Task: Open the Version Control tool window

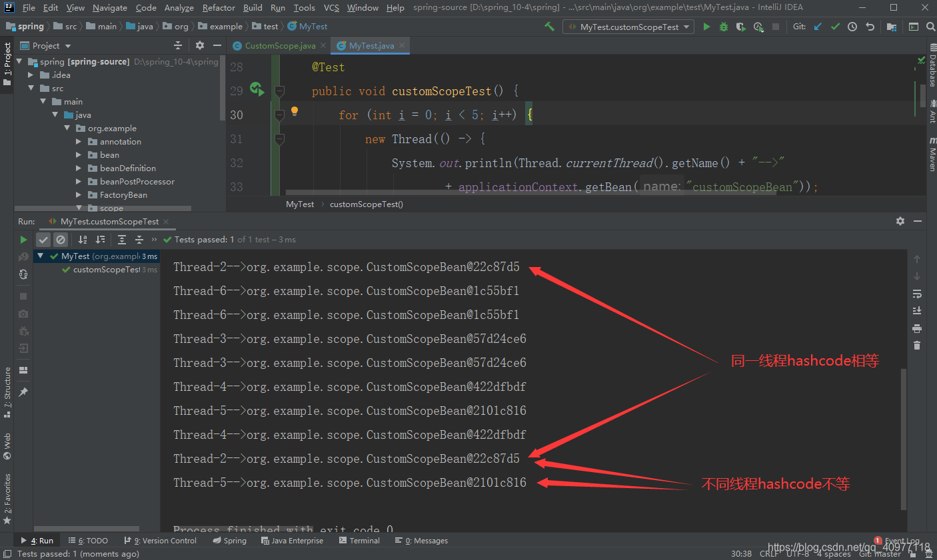Action: (x=160, y=541)
